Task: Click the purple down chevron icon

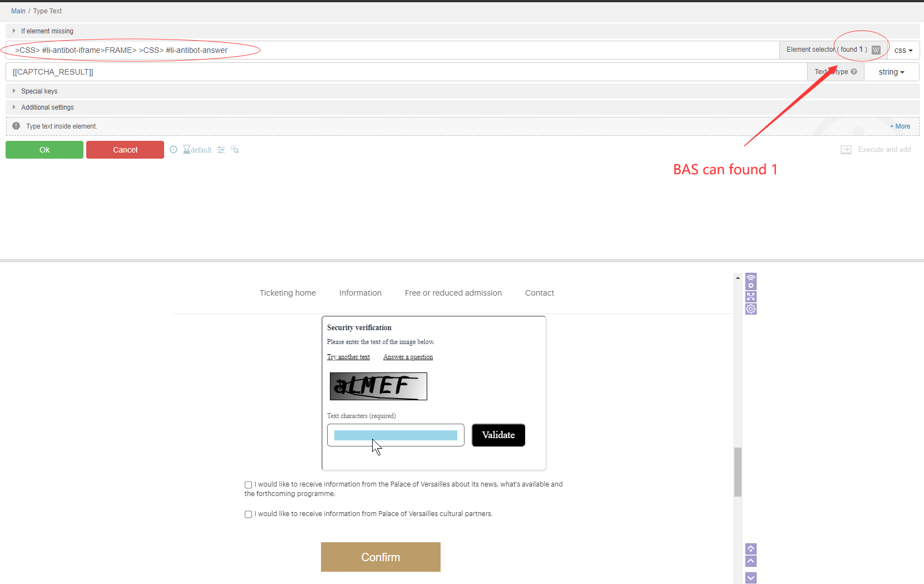Action: tap(751, 578)
